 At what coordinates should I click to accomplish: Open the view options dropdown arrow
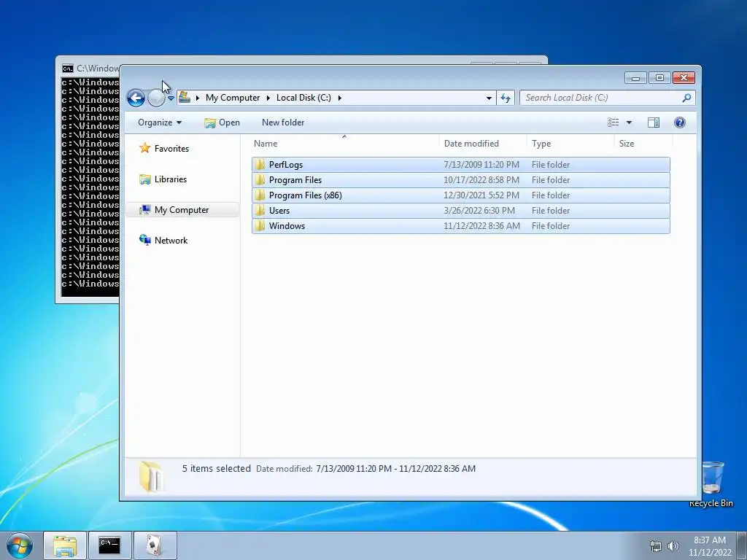pyautogui.click(x=629, y=122)
